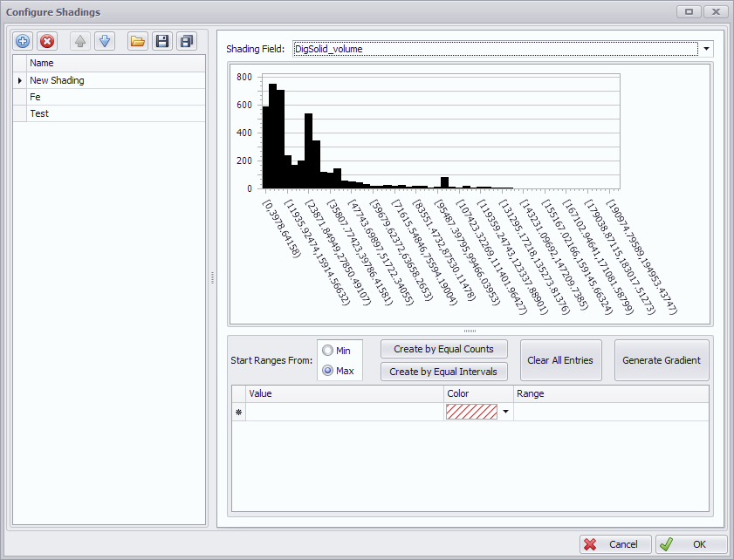Screen dimensions: 734x560
Task: Click the green checkmark OK button
Action: 690,543
